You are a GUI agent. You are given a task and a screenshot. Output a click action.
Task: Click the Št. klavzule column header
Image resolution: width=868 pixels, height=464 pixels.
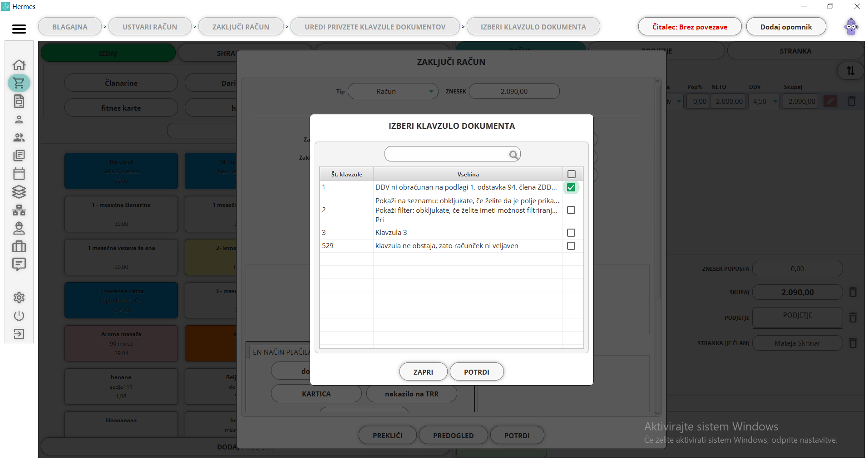(347, 174)
